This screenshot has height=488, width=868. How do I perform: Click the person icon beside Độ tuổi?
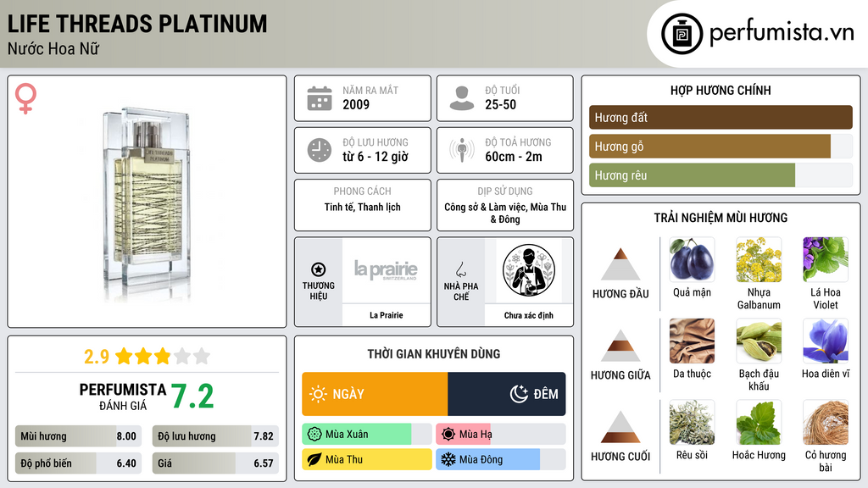pyautogui.click(x=462, y=98)
